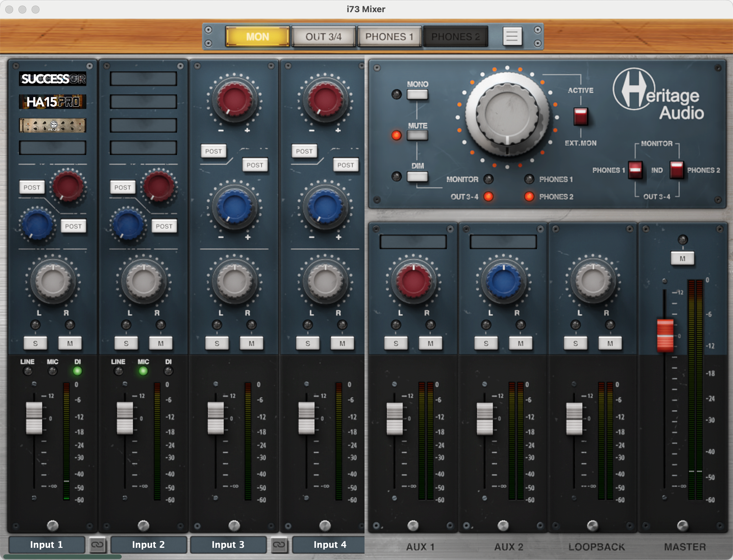Toggle the DIM button
The image size is (733, 560).
tap(417, 176)
